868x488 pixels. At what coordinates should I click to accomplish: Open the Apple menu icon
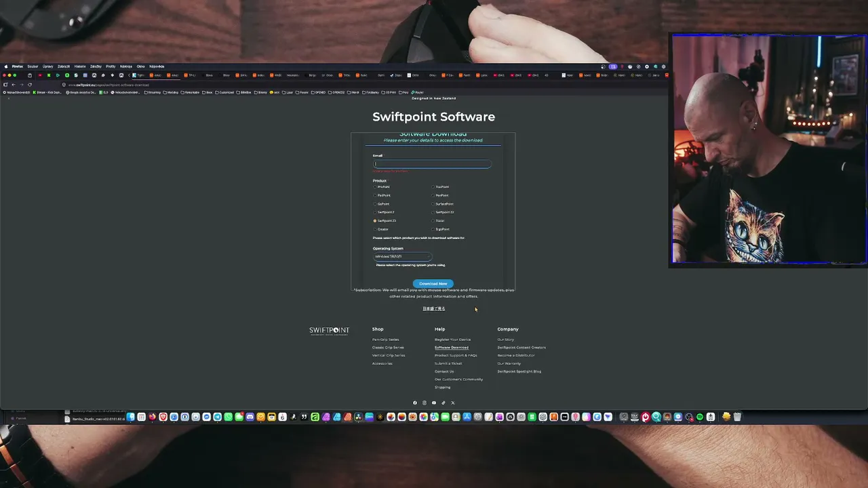tap(6, 66)
